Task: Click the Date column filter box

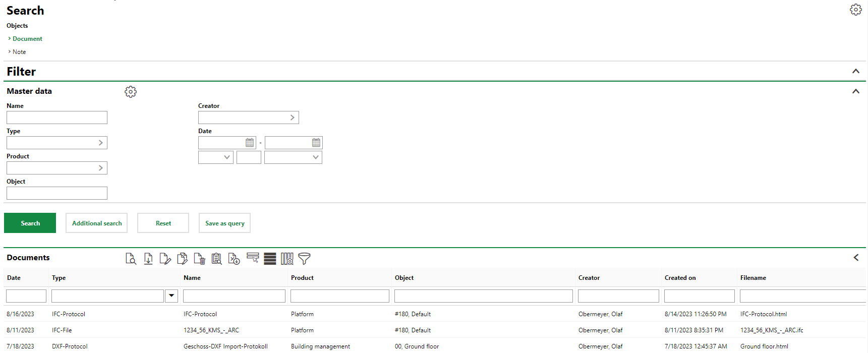Action: tap(26, 296)
